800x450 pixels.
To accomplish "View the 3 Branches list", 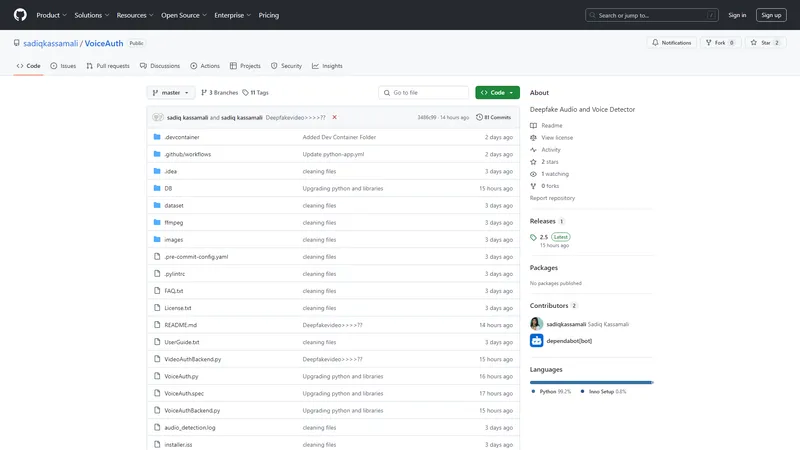I will tap(219, 92).
